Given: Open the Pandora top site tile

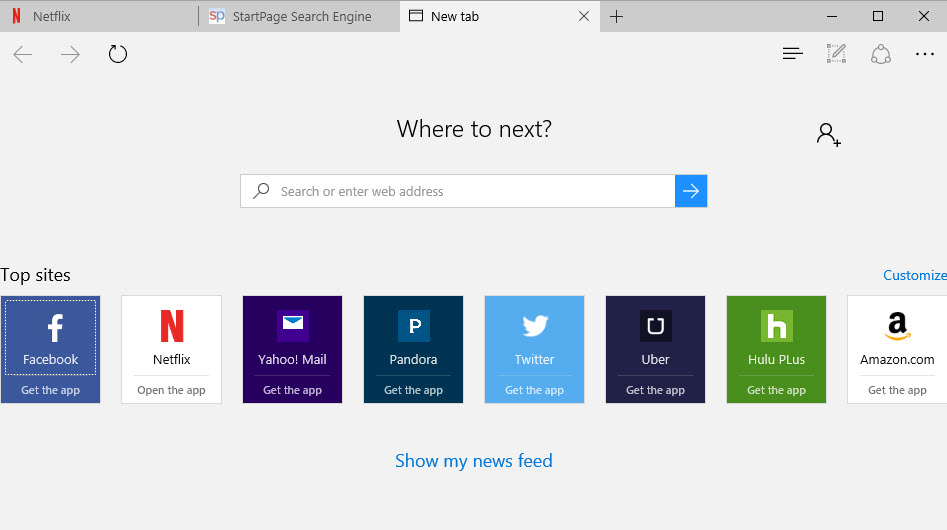Looking at the screenshot, I should (x=413, y=336).
